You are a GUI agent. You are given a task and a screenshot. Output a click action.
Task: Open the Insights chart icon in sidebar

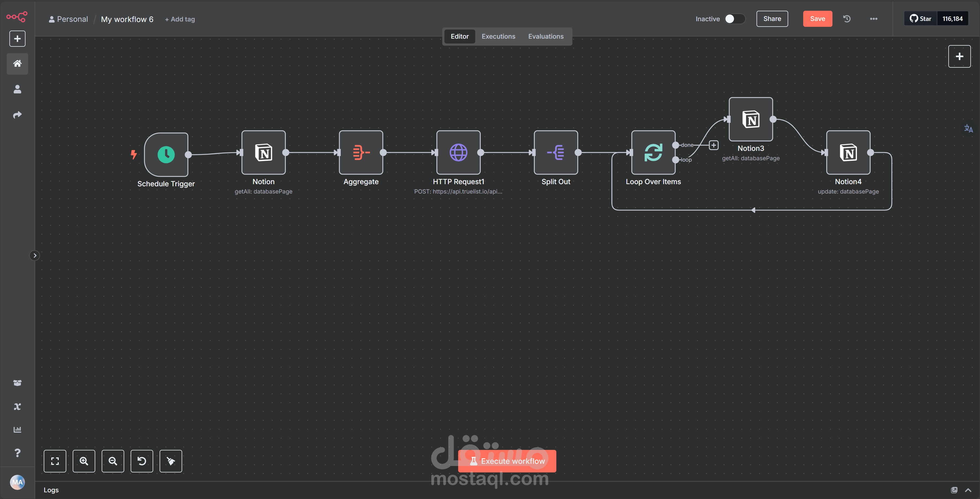coord(17,429)
